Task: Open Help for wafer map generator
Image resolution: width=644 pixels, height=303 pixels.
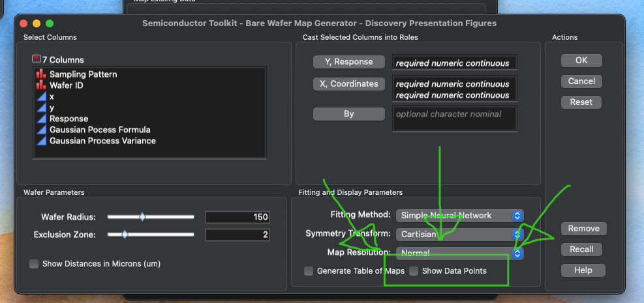Action: coord(583,270)
